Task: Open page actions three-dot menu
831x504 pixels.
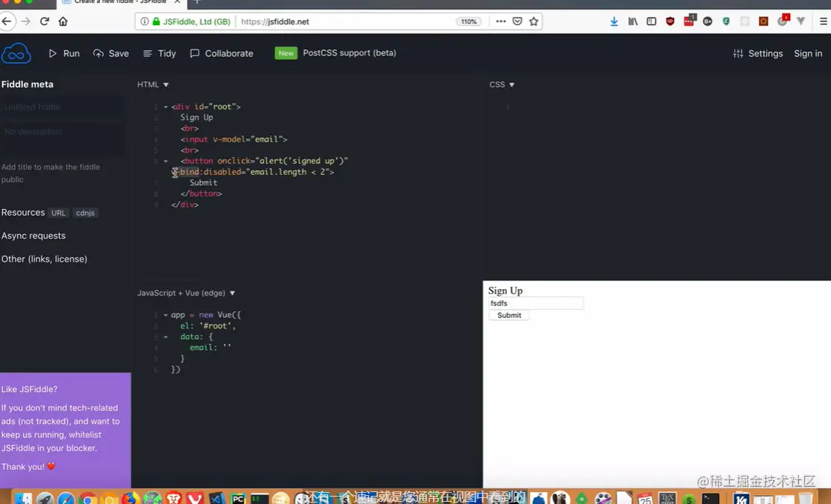Action: 500,21
